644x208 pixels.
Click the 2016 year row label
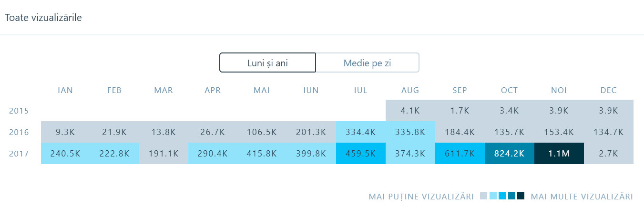pos(19,132)
